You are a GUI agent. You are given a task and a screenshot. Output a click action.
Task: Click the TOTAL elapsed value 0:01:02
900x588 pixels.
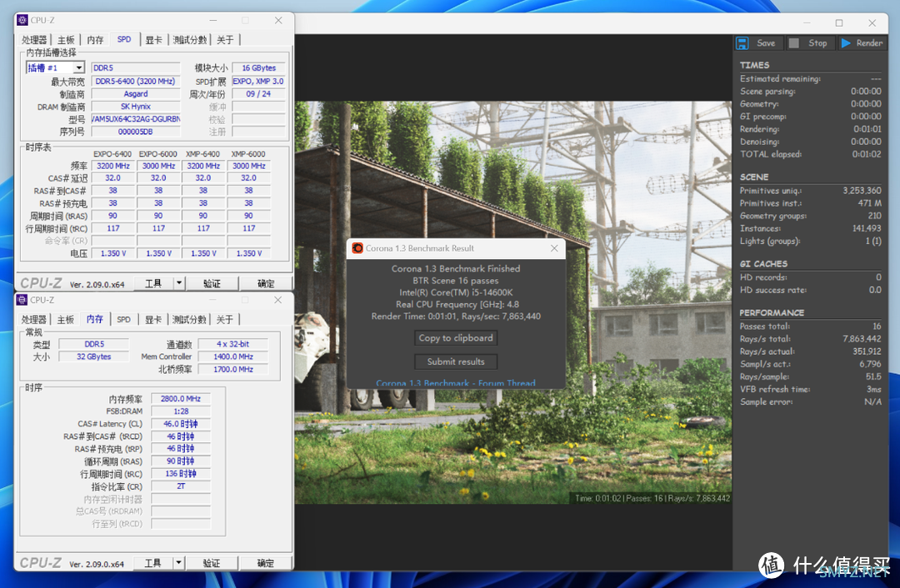pyautogui.click(x=867, y=154)
